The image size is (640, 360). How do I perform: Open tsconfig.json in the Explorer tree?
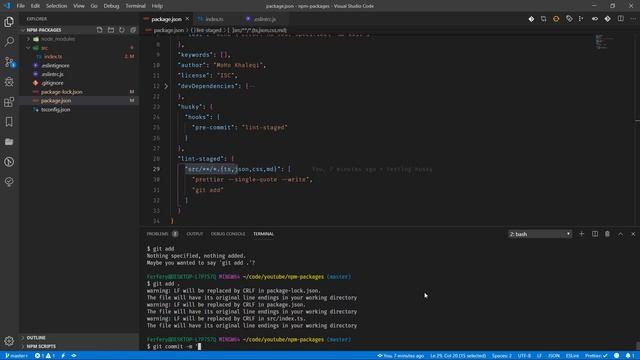(x=56, y=109)
